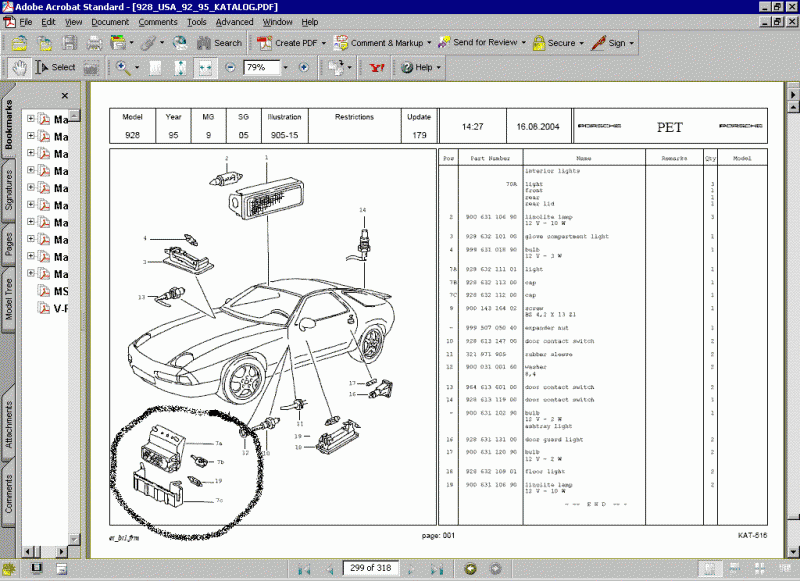Go to the first page
Screen dimensions: 800x581
tap(304, 569)
